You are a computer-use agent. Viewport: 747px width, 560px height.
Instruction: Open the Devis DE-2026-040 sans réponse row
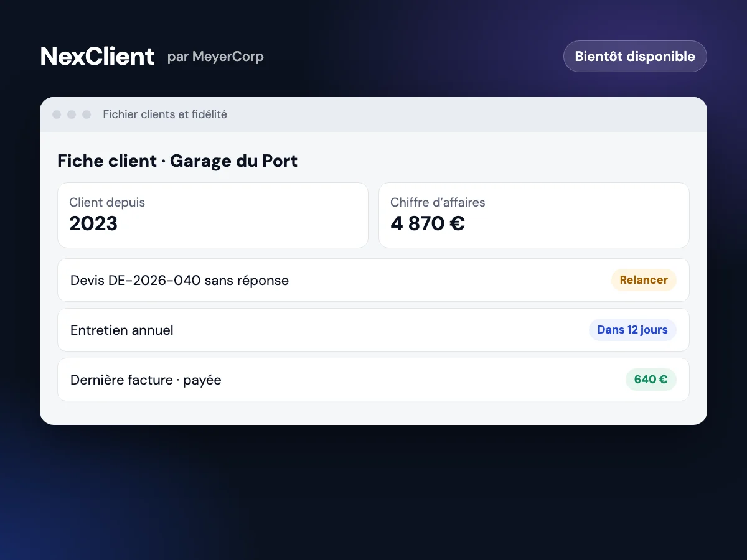(x=374, y=280)
